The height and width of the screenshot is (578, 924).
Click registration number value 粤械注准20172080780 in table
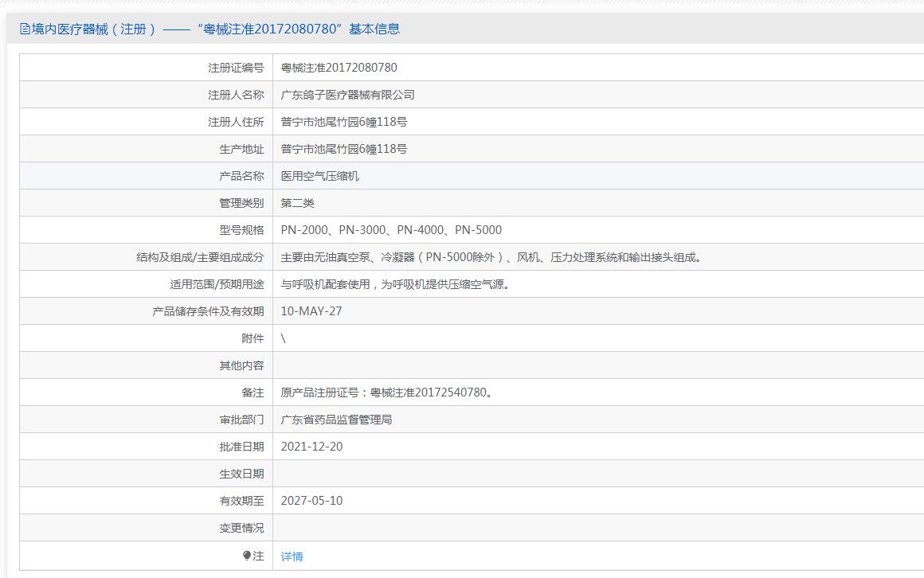point(339,68)
